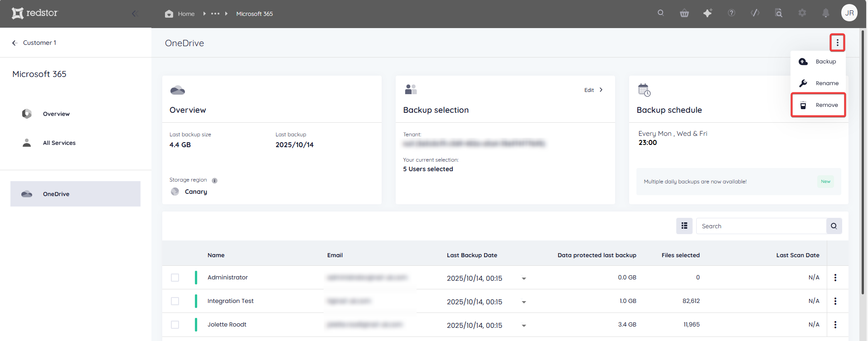This screenshot has height=341, width=868.
Task: Click the Data protected last backup header
Action: pyautogui.click(x=597, y=255)
